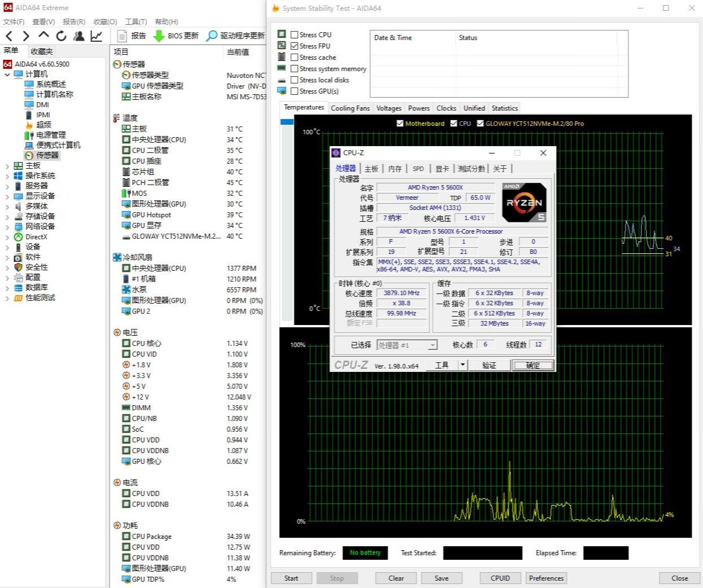The width and height of the screenshot is (703, 588).
Task: Open the CPU-Z 工具 dropdown arrow
Action: pos(462,365)
